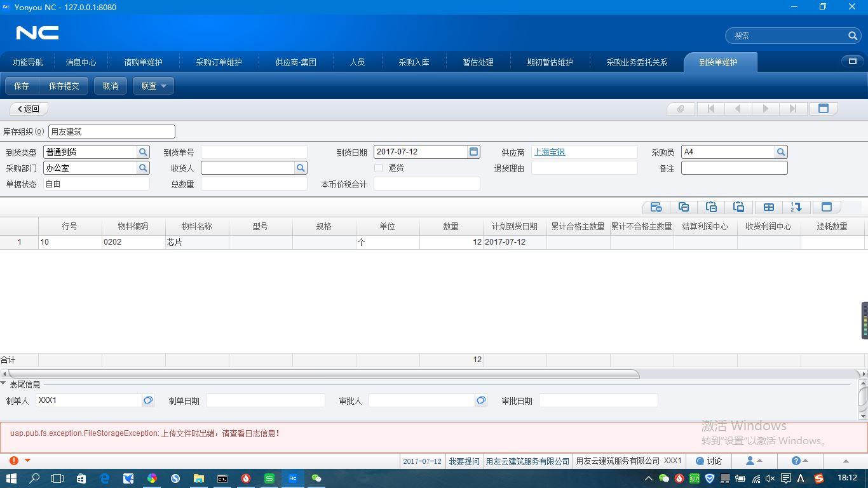Open the 上海宝钢 supplier link

click(x=550, y=152)
